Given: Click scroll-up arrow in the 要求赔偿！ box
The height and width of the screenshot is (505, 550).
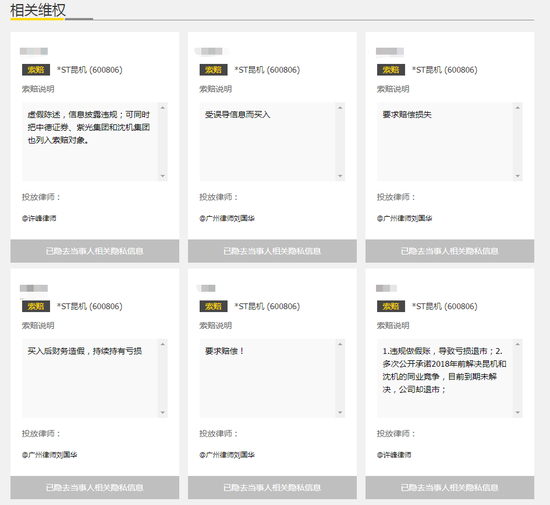Looking at the screenshot, I should pyautogui.click(x=340, y=344).
